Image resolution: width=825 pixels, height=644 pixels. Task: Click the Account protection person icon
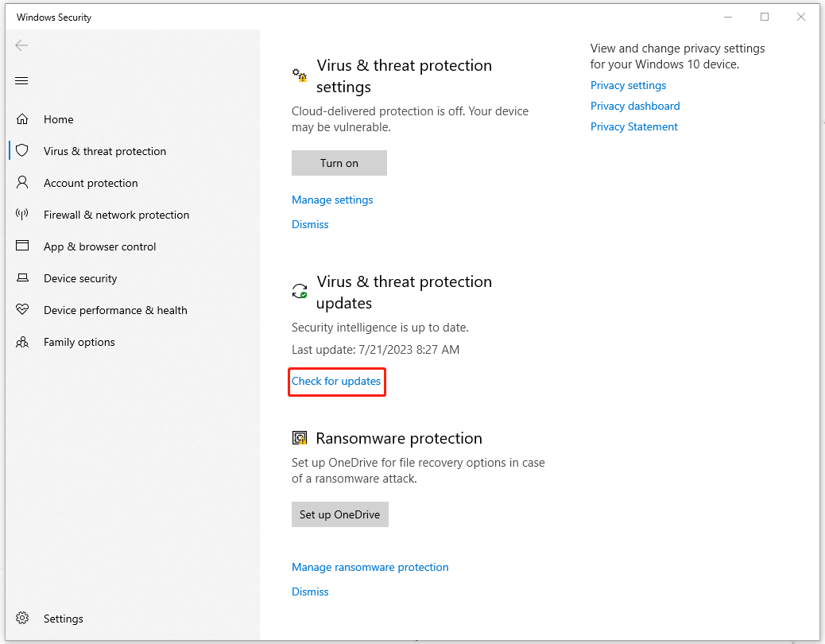[x=22, y=183]
